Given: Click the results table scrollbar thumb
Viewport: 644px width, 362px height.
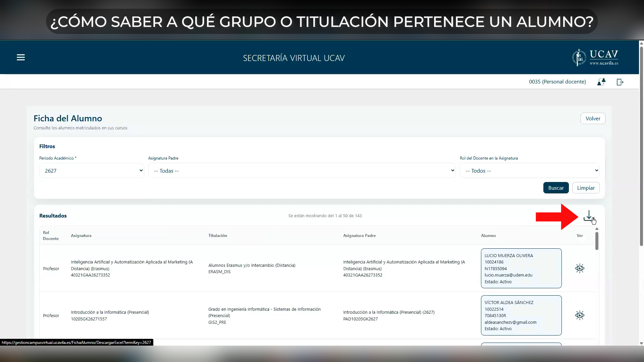Looking at the screenshot, I should [x=597, y=241].
